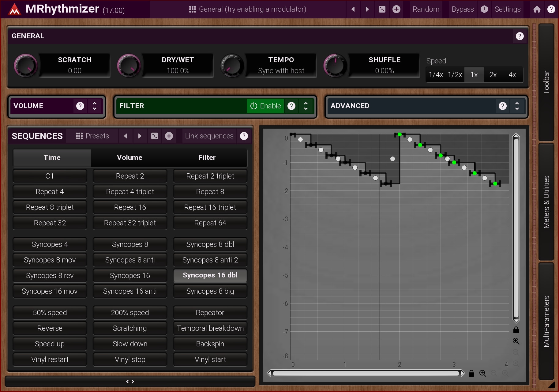Open help for the General panel
The height and width of the screenshot is (392, 559).
click(x=520, y=36)
